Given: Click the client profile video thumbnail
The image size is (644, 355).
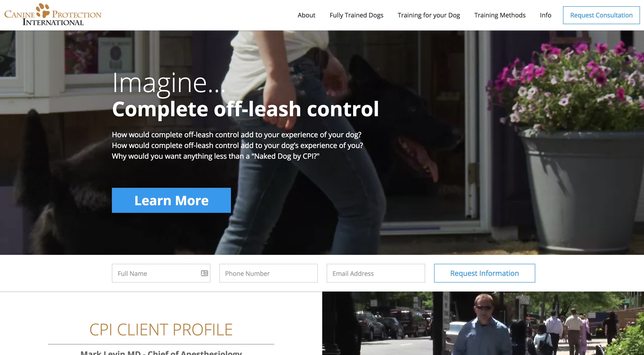Looking at the screenshot, I should (483, 323).
